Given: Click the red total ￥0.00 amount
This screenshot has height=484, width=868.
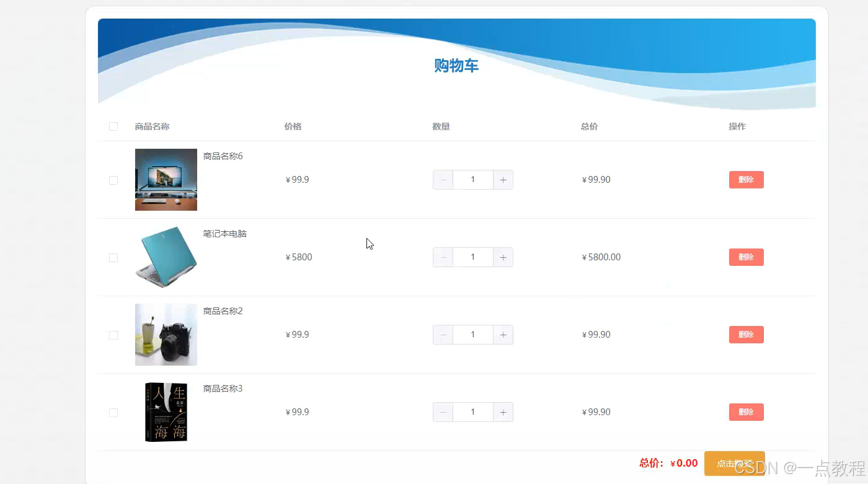Looking at the screenshot, I should tap(684, 463).
